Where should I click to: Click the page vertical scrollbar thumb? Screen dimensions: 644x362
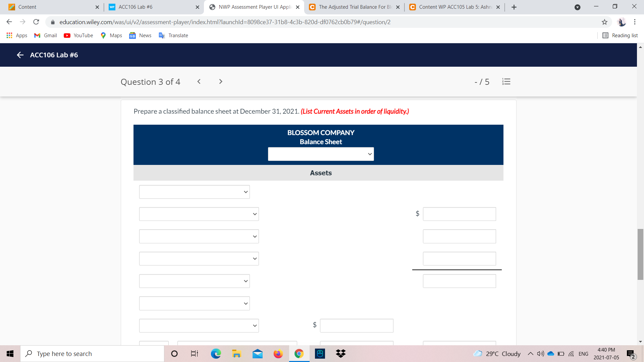640,254
